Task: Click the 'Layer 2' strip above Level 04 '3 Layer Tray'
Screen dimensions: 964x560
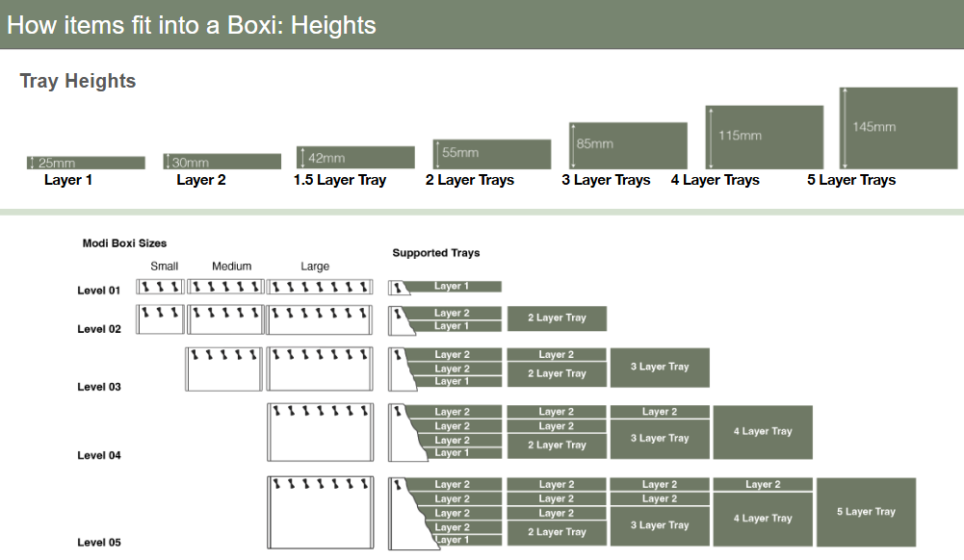Action: click(x=660, y=412)
